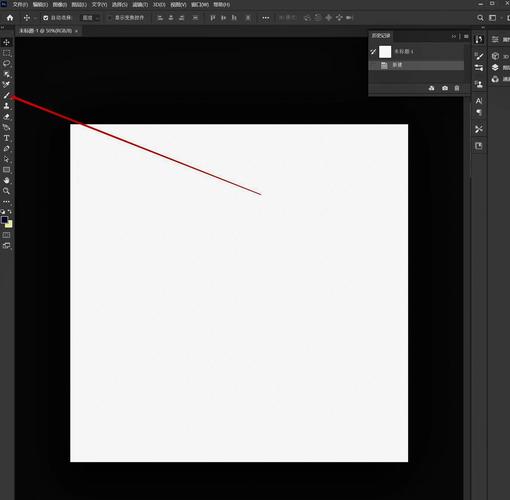Screen dimensions: 510x500
Task: Click trash icon in History panel
Action: point(457,88)
